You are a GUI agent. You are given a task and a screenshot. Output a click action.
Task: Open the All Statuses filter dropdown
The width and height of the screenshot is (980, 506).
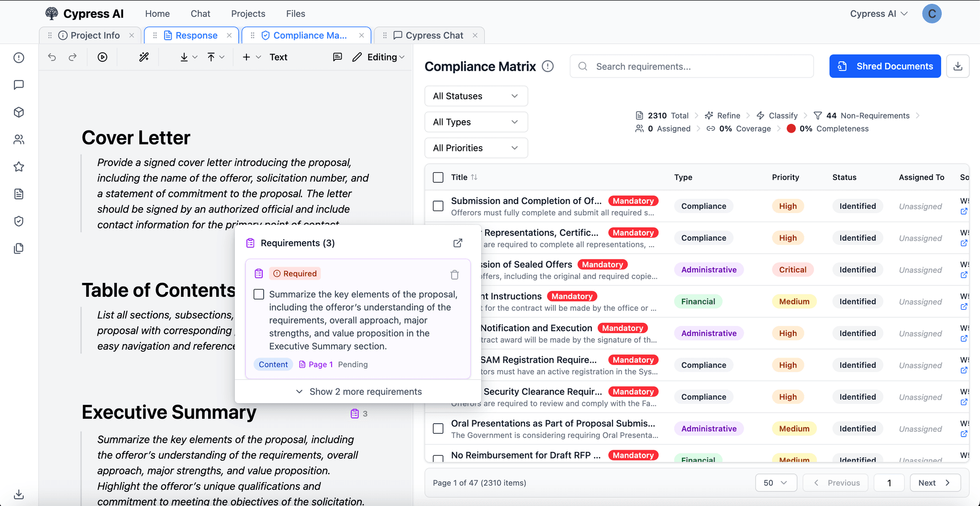(x=476, y=96)
